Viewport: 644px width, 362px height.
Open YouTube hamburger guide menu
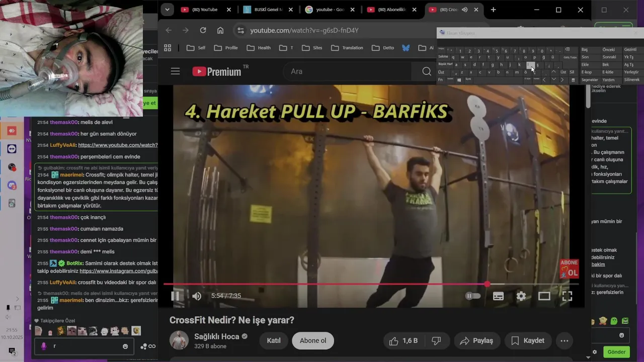click(175, 71)
